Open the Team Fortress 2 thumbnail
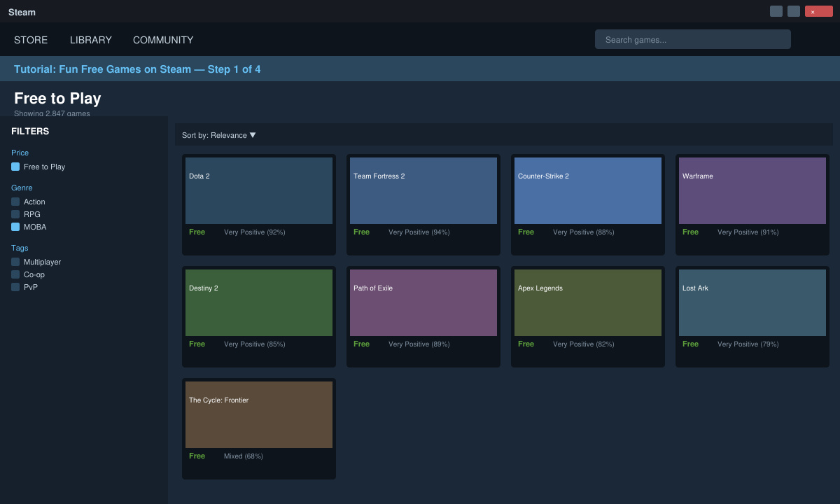 point(423,190)
